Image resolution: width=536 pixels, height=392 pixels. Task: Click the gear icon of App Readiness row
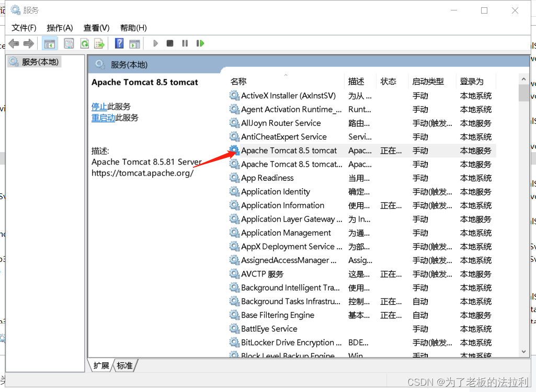click(x=234, y=178)
